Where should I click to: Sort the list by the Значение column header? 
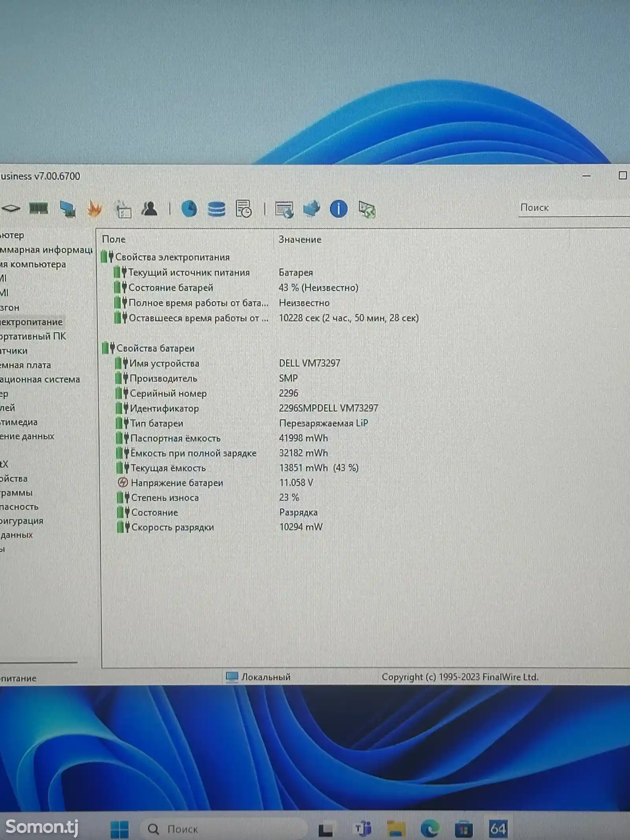coord(300,239)
